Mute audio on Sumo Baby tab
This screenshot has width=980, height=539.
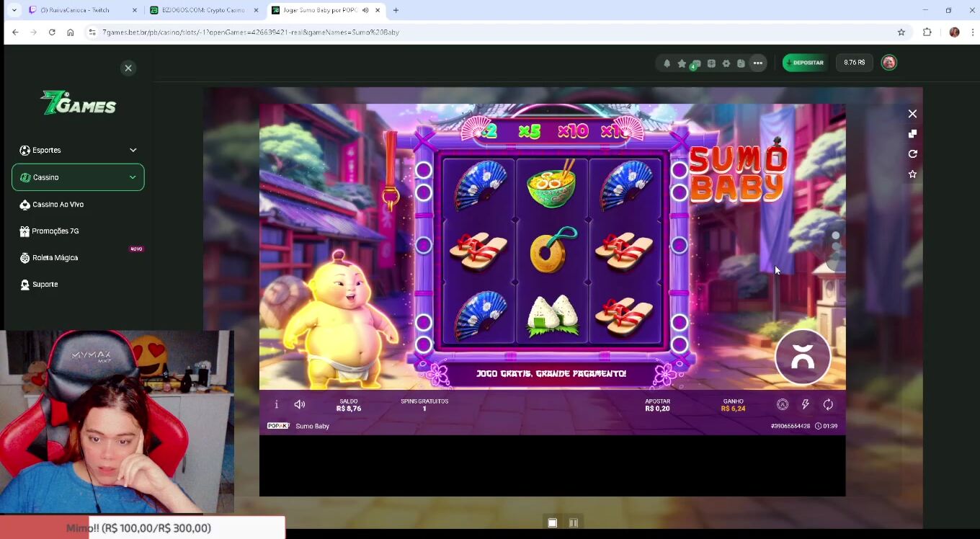(365, 10)
